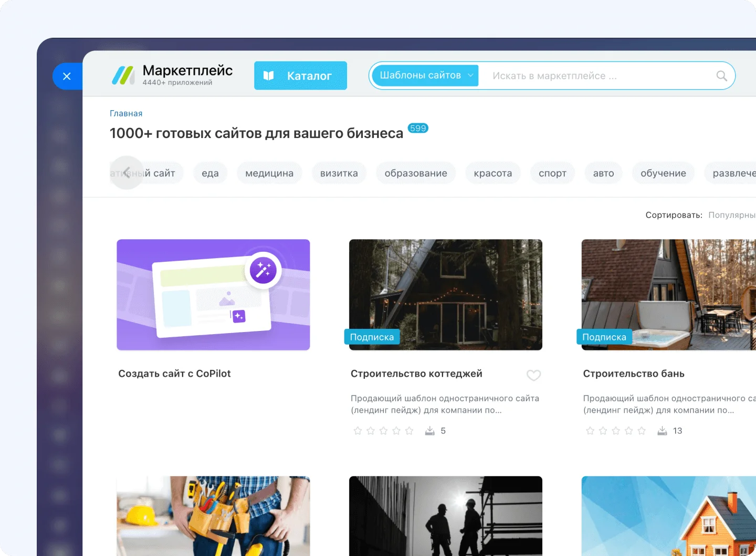The width and height of the screenshot is (756, 556).
Task: Add Строительство коттеджей to favorites with heart
Action: 533,375
